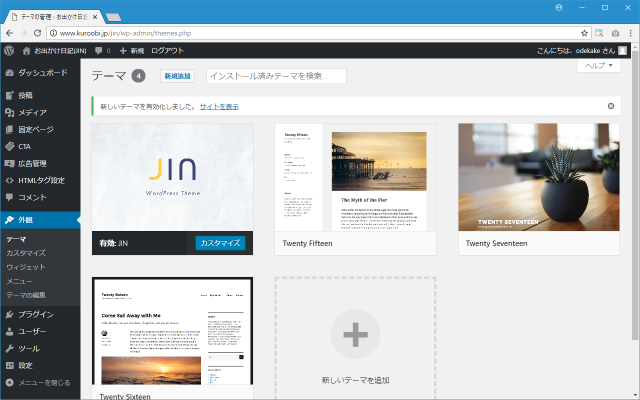Collapse the sidebar with メニューを閉じる
Viewport: 640px width, 400px height.
click(x=40, y=382)
